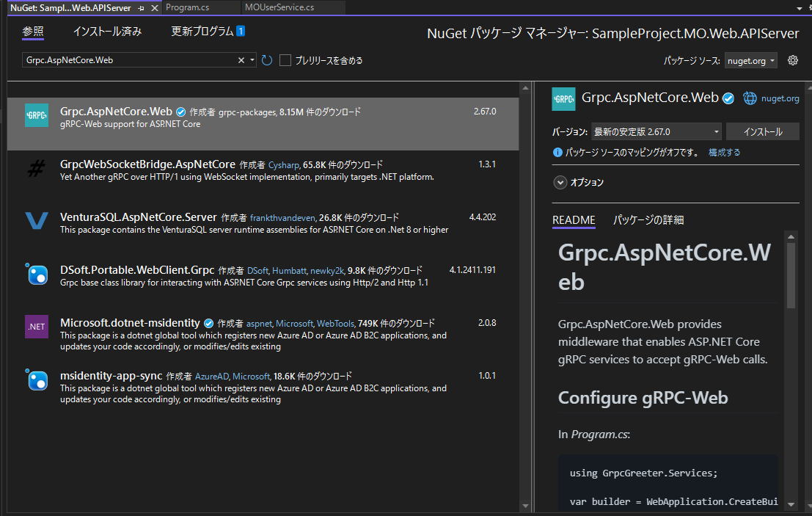Toggle include prerelease checkbox
Screen dimensions: 812x516
click(285, 60)
